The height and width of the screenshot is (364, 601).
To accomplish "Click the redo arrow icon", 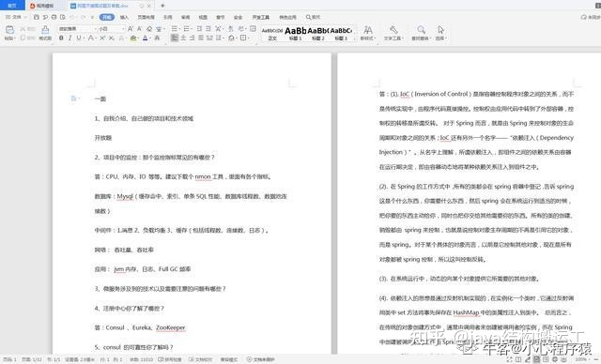I will pos(84,17).
